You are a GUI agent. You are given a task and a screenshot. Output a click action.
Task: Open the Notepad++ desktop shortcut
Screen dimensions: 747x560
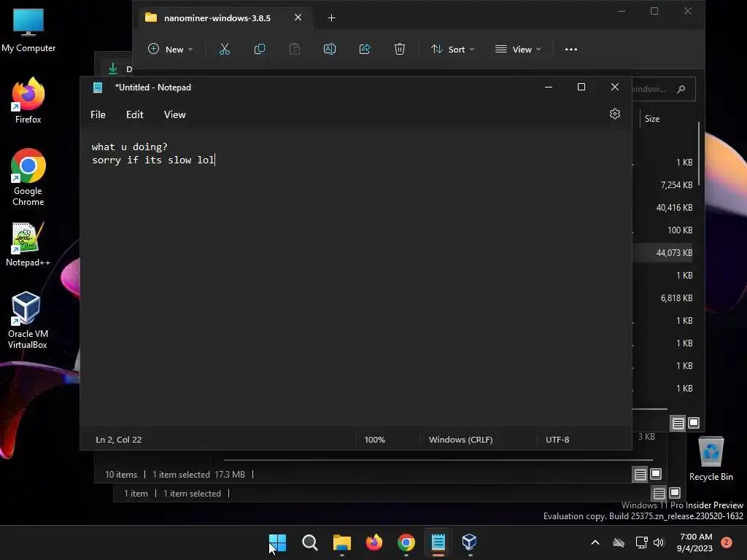28,244
